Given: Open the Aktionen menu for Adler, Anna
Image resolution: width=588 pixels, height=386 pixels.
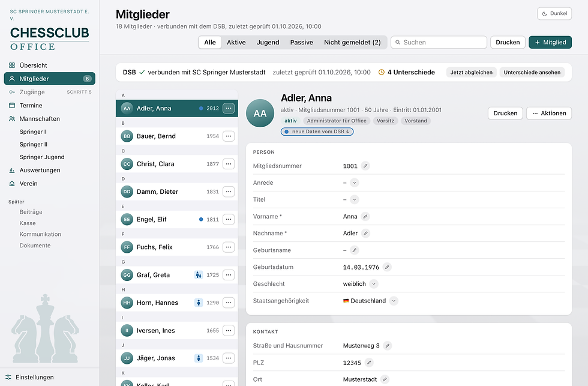Looking at the screenshot, I should point(549,113).
